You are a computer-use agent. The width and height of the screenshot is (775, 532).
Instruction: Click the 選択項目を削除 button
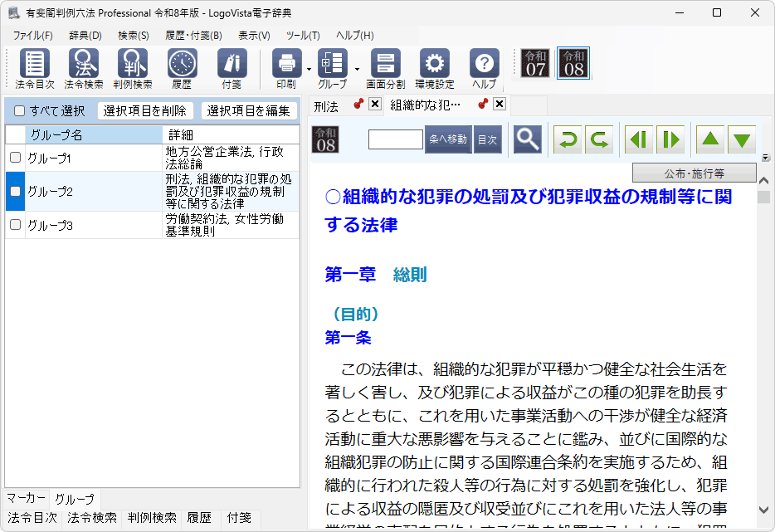coord(145,111)
